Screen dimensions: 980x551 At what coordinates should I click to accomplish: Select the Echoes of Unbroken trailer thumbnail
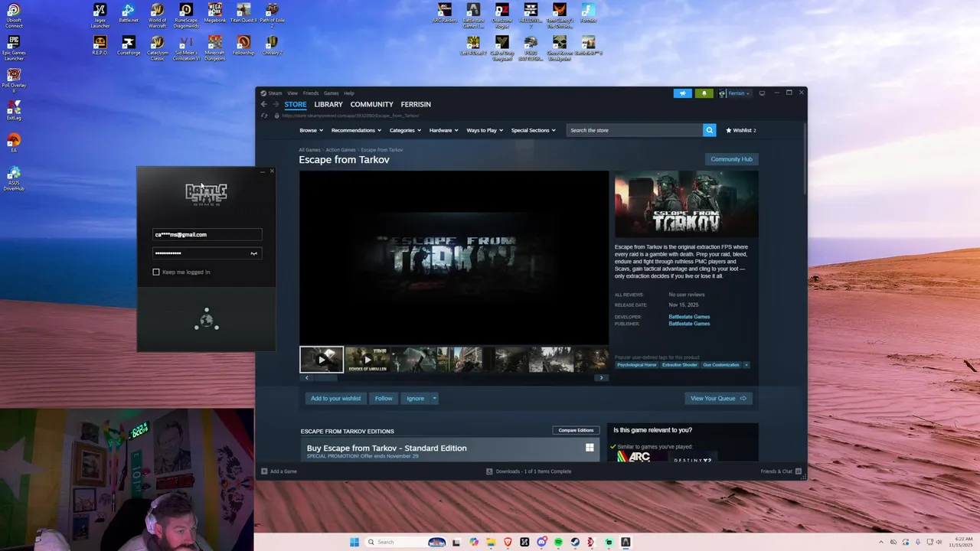pyautogui.click(x=367, y=359)
